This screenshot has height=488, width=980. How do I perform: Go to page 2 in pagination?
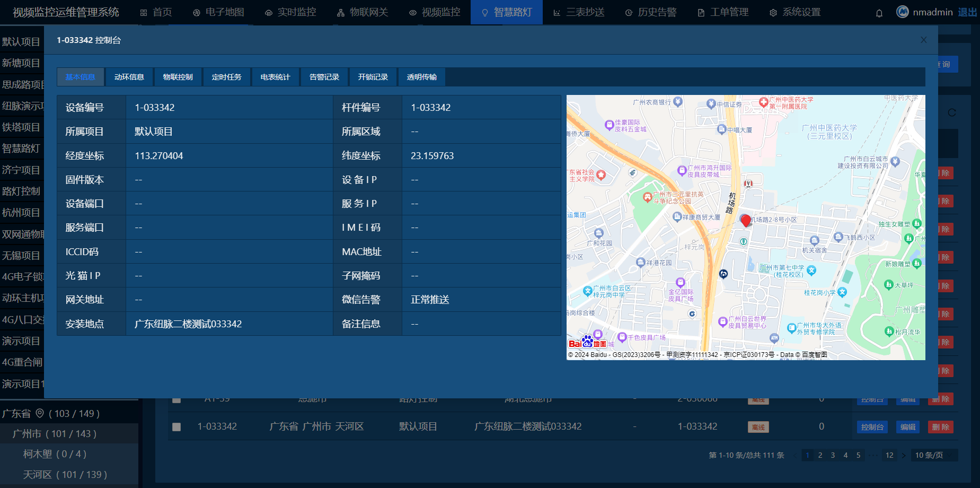click(x=820, y=455)
